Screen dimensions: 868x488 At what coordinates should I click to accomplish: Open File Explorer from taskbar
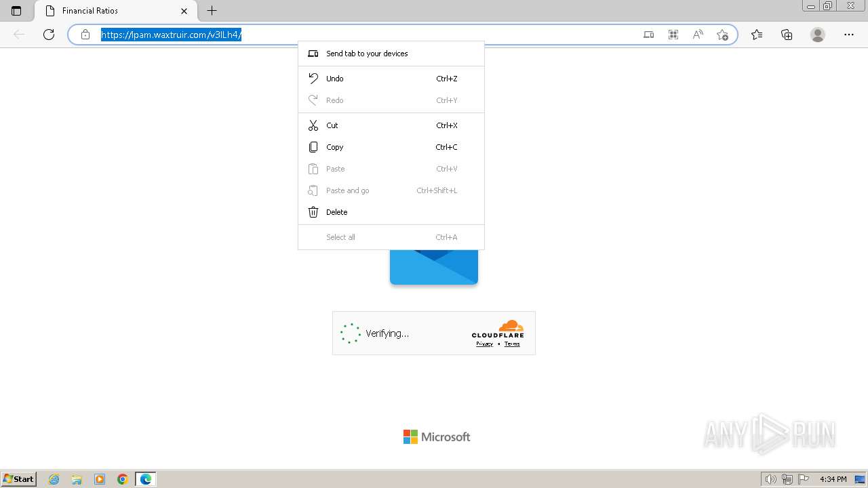click(77, 479)
